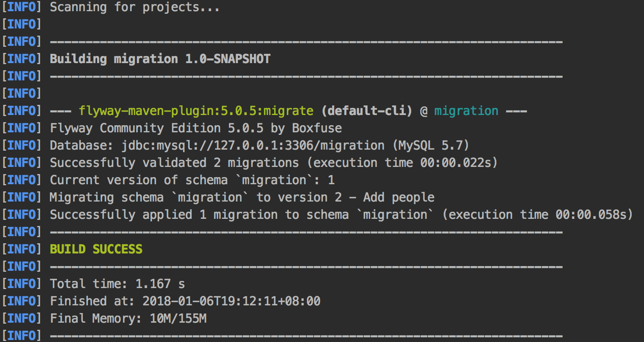The image size is (644, 342).
Task: Click the 'migration' module name in green
Action: (465, 110)
